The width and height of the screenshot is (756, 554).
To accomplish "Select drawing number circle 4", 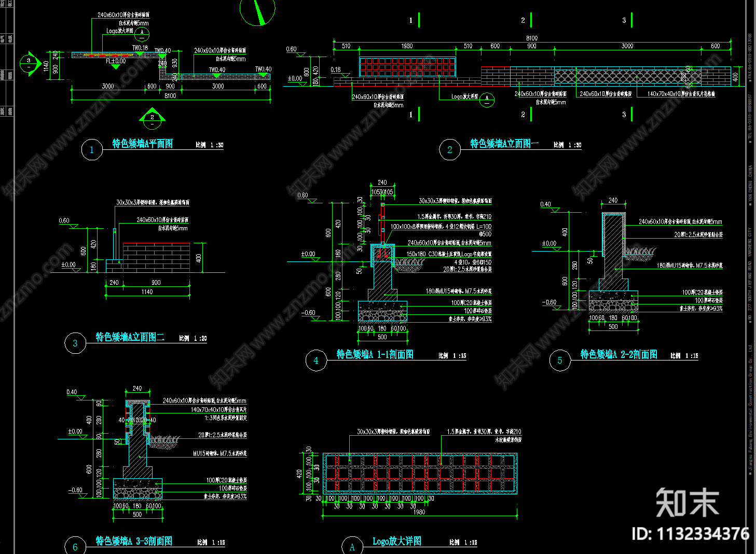I will pos(316,361).
